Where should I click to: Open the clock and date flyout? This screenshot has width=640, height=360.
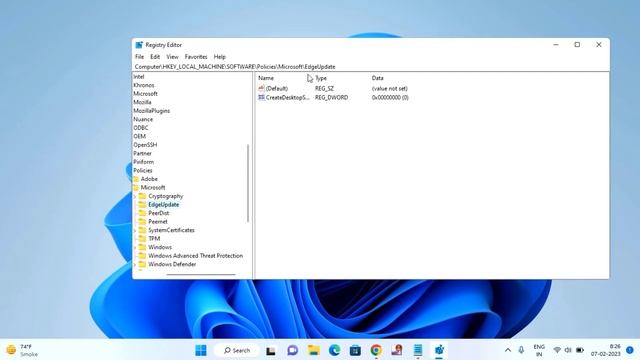coord(606,350)
